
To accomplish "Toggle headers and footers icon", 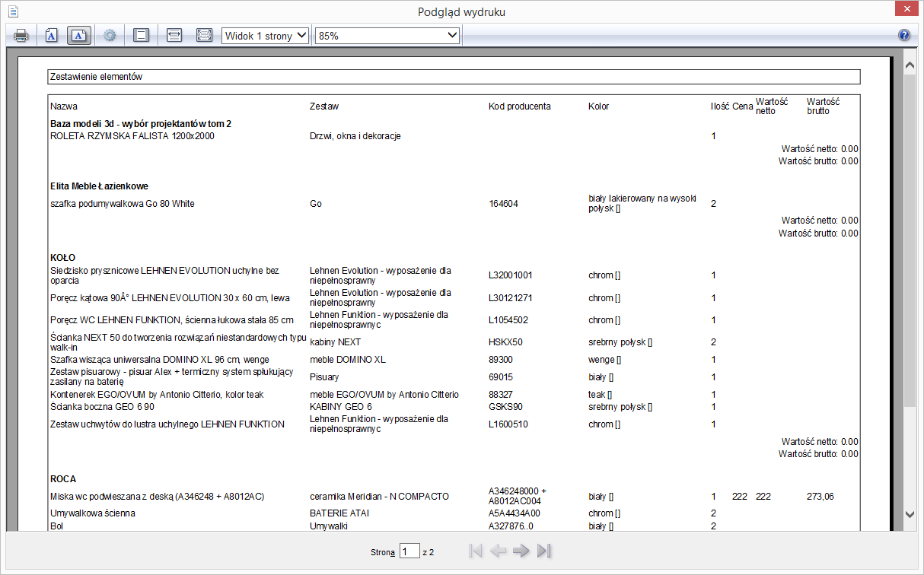I will [x=140, y=35].
